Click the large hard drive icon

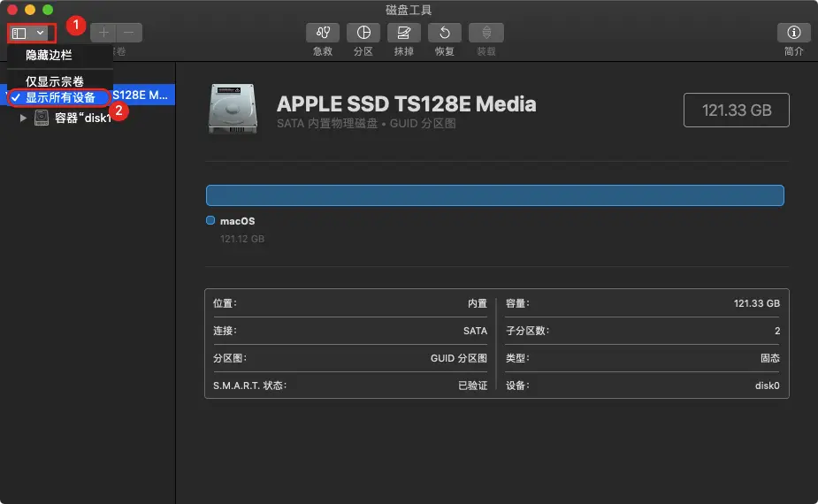234,110
